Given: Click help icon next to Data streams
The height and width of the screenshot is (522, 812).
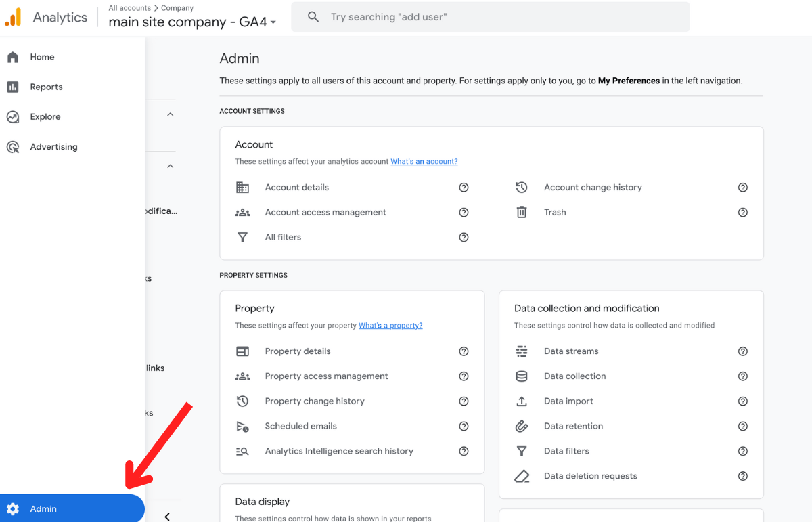Looking at the screenshot, I should point(742,351).
